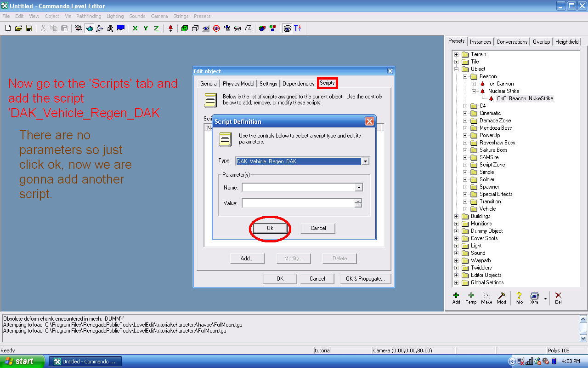Select the walking character mode icon
This screenshot has width=588, height=368.
point(110,29)
